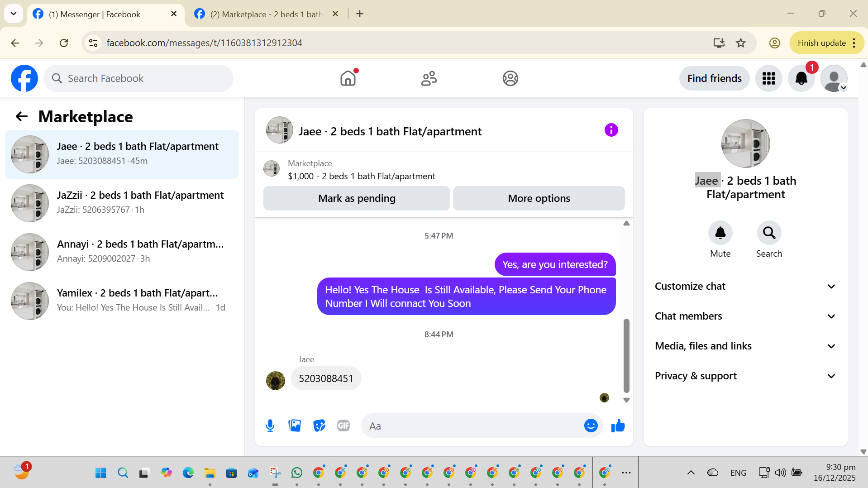868x488 pixels.
Task: Open Windows taskbar search
Action: [x=122, y=473]
